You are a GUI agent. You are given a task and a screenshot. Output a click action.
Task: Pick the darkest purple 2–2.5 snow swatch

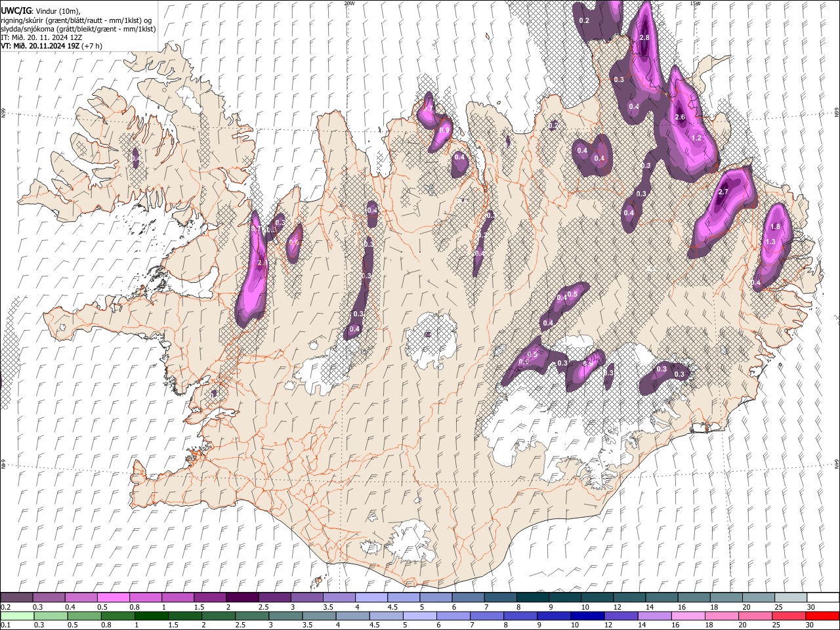pos(242,598)
